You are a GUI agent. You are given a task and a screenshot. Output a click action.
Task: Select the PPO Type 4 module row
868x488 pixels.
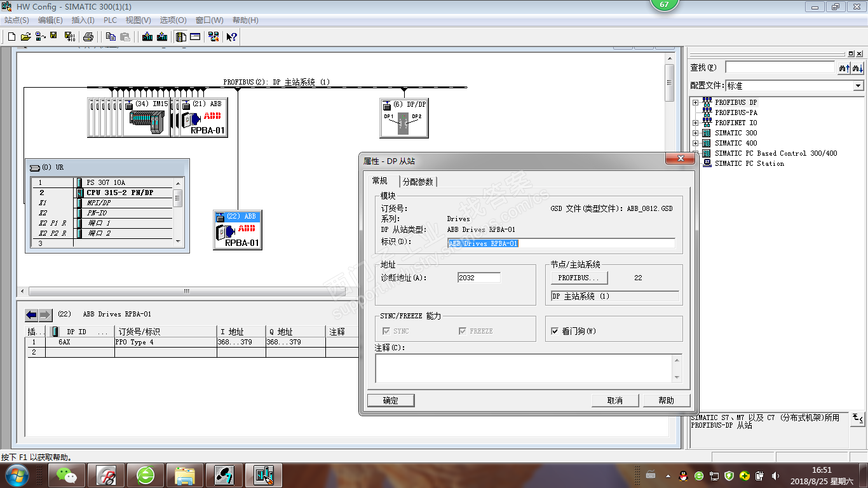click(193, 342)
